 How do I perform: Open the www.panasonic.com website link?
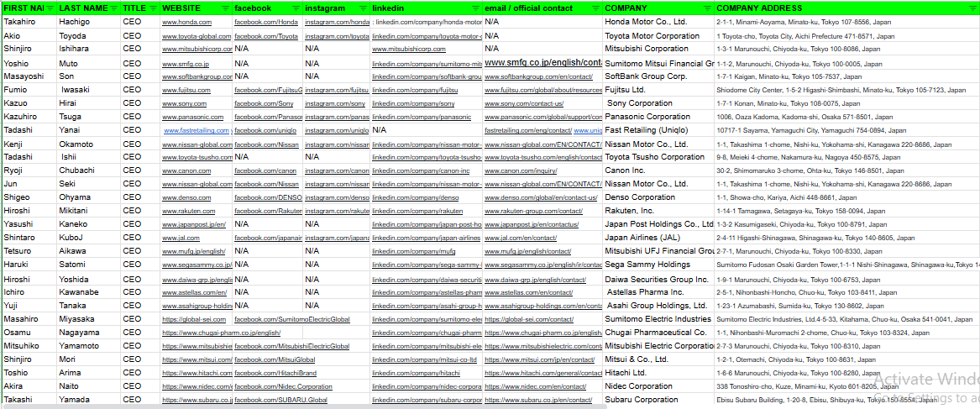(192, 117)
